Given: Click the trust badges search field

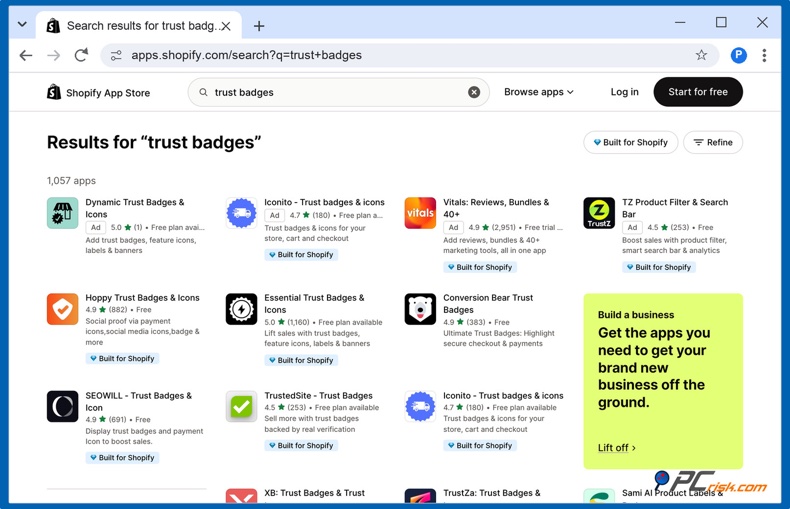Looking at the screenshot, I should pyautogui.click(x=338, y=92).
